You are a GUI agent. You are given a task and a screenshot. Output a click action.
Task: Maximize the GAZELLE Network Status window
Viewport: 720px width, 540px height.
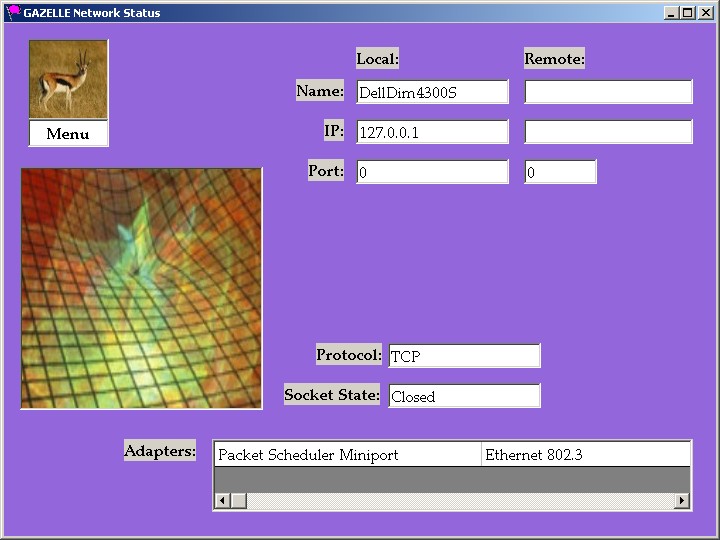687,13
